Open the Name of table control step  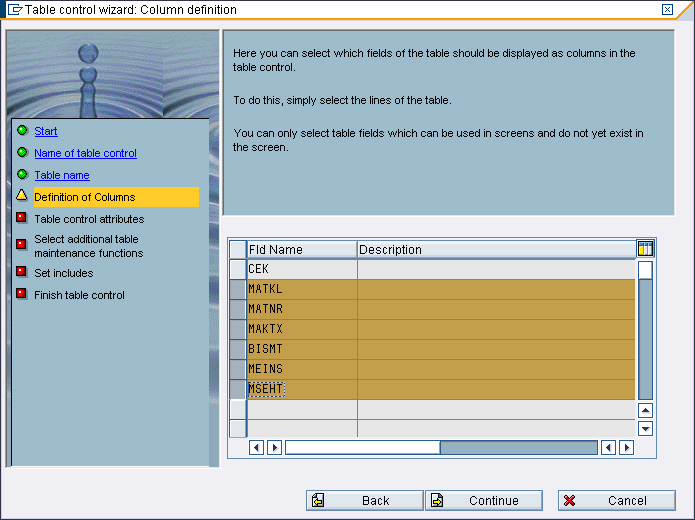[x=85, y=153]
